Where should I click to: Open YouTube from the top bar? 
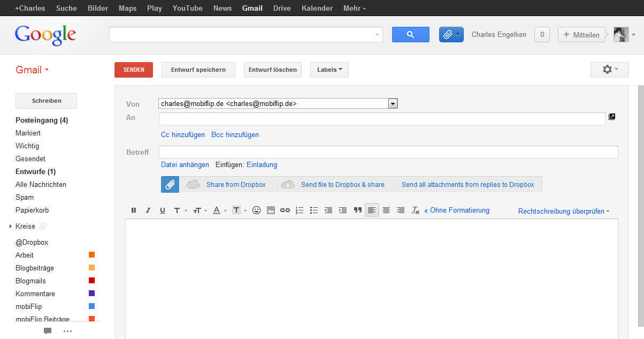coord(188,8)
